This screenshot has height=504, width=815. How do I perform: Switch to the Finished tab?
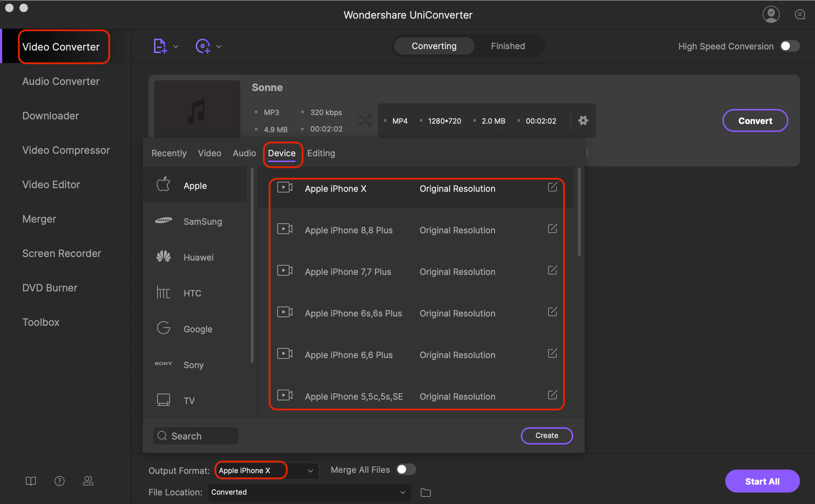pyautogui.click(x=507, y=47)
